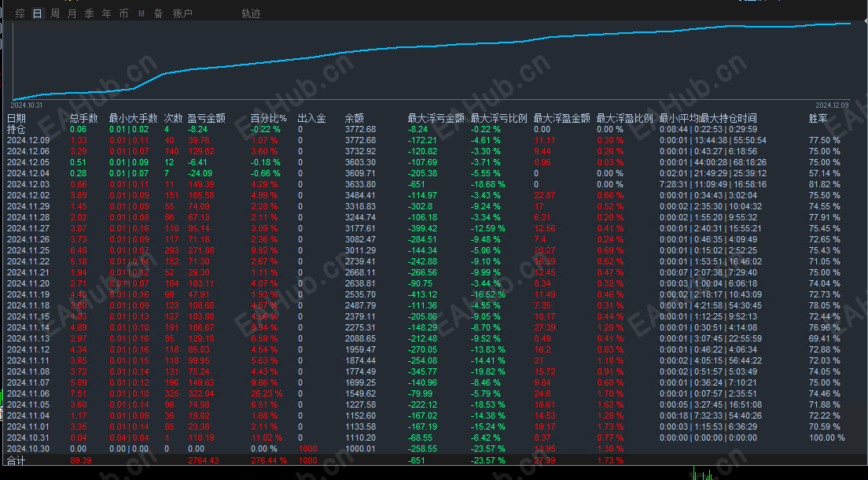Open the 备 tab
This screenshot has height=480, width=868.
[x=158, y=13]
